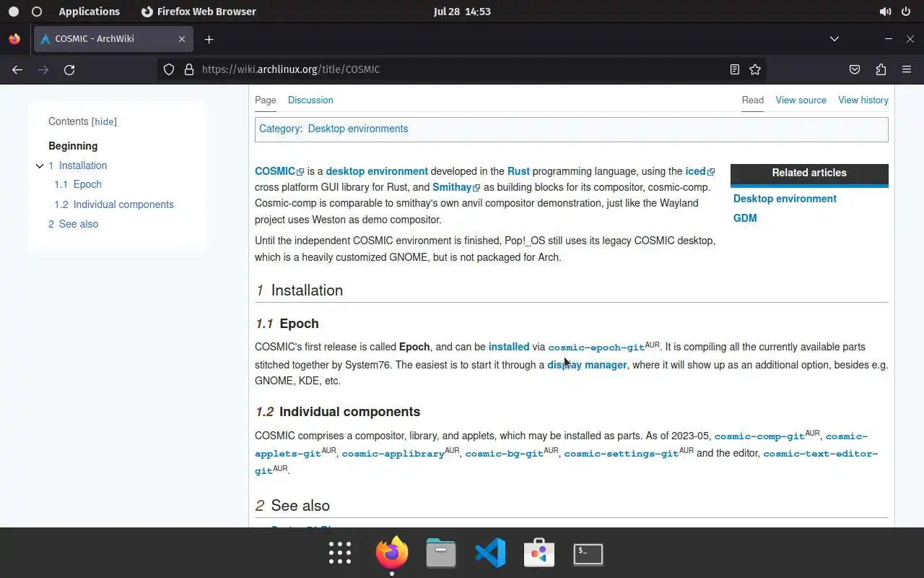924x578 pixels.
Task: Open GDM in Related articles
Action: pos(745,218)
